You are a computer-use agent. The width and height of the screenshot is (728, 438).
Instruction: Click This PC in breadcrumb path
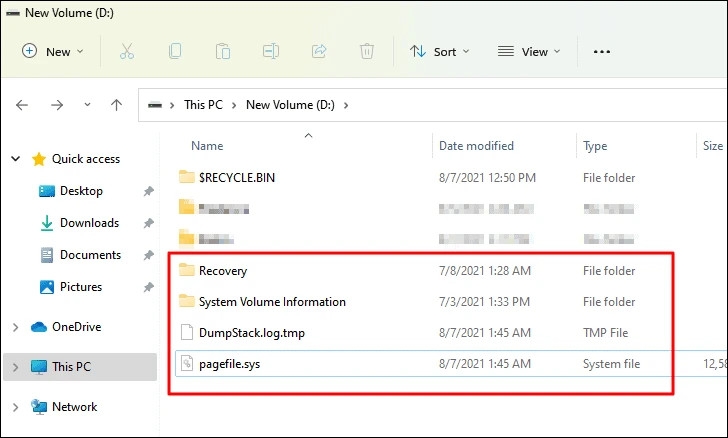tap(203, 105)
